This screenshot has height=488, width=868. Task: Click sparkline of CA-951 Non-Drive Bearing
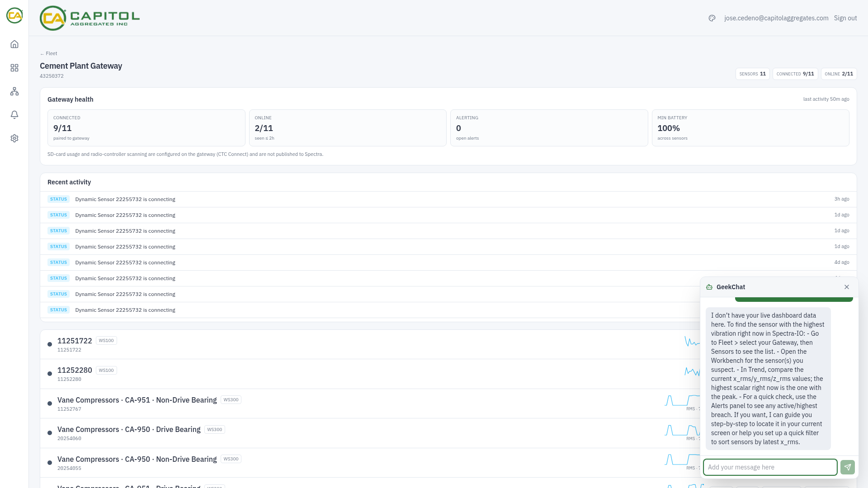[x=682, y=400]
